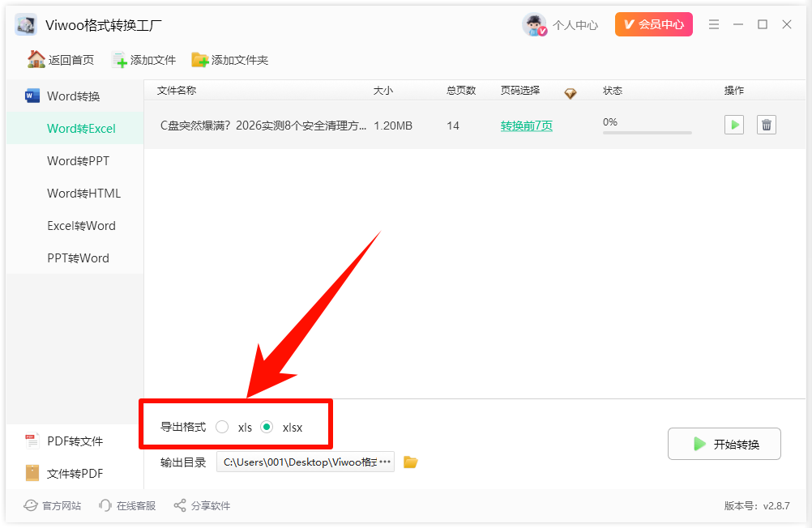Select the xlsx export format
Image resolution: width=812 pixels, height=528 pixels.
click(267, 427)
